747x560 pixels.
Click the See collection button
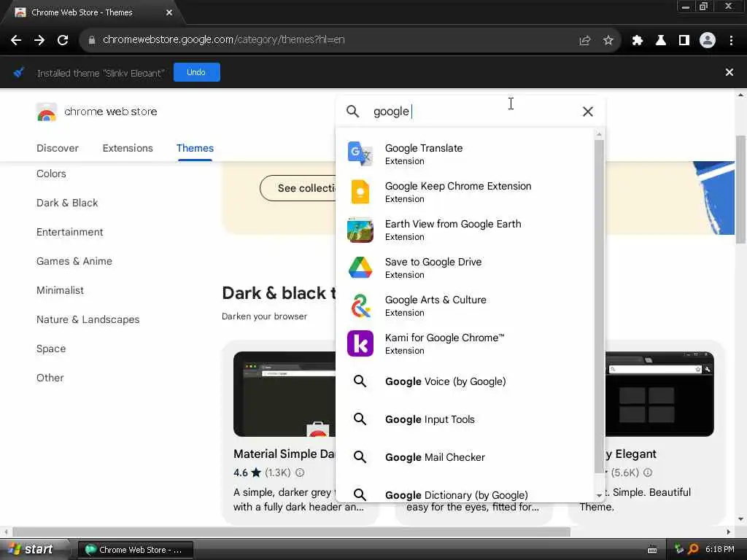click(x=298, y=188)
